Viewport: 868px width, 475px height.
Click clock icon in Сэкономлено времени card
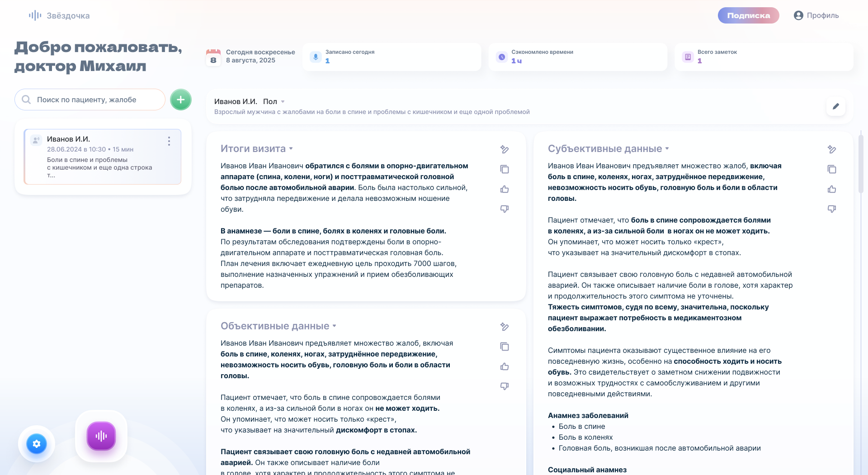point(501,57)
